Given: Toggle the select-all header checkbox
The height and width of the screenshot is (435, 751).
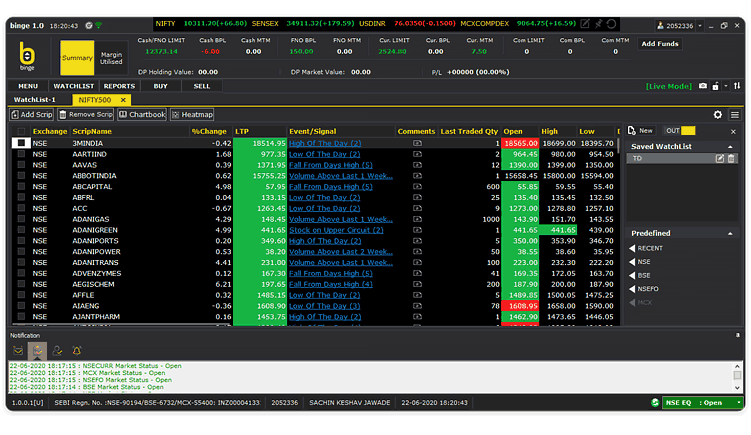Looking at the screenshot, I should click(x=21, y=131).
